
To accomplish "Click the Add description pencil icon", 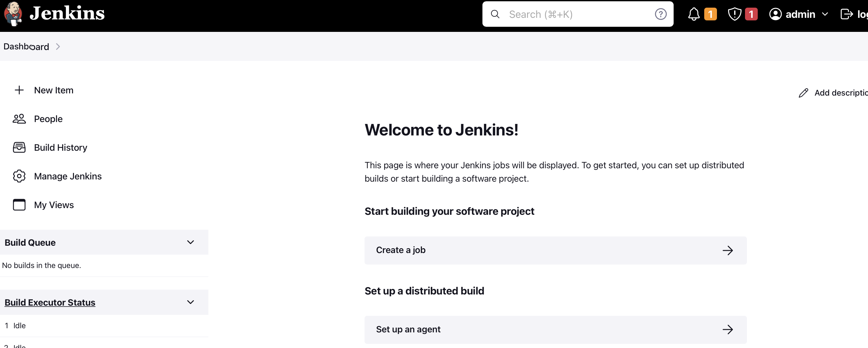I will [x=803, y=93].
